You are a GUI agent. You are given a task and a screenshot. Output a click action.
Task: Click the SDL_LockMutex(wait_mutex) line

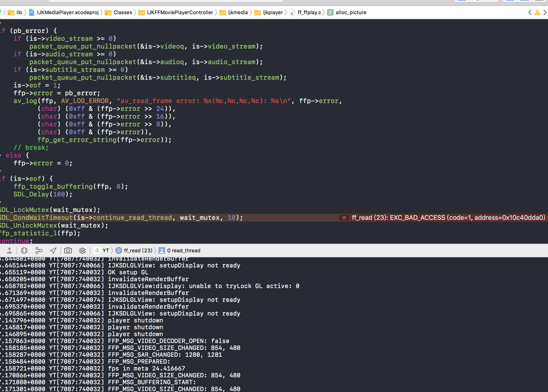coord(50,210)
